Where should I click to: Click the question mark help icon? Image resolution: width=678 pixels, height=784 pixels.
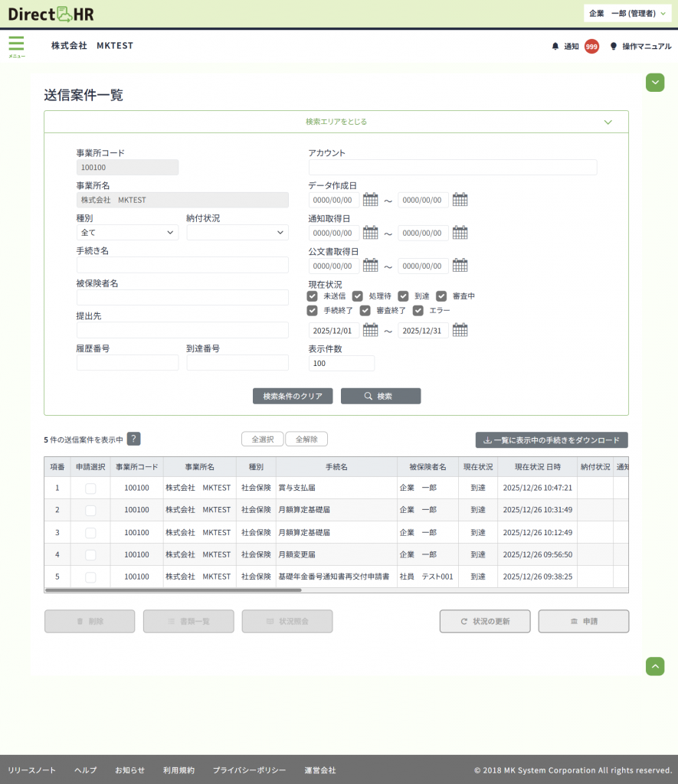tap(133, 439)
